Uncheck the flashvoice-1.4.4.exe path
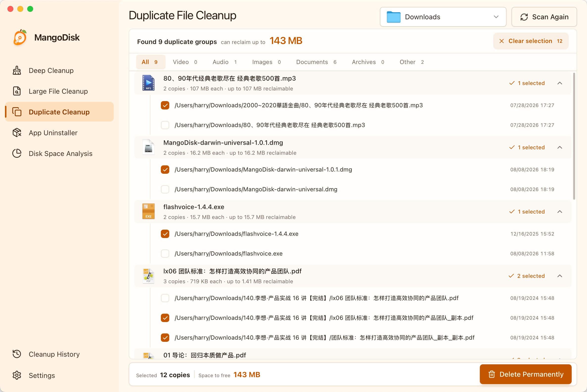This screenshot has width=587, height=392. tap(165, 234)
